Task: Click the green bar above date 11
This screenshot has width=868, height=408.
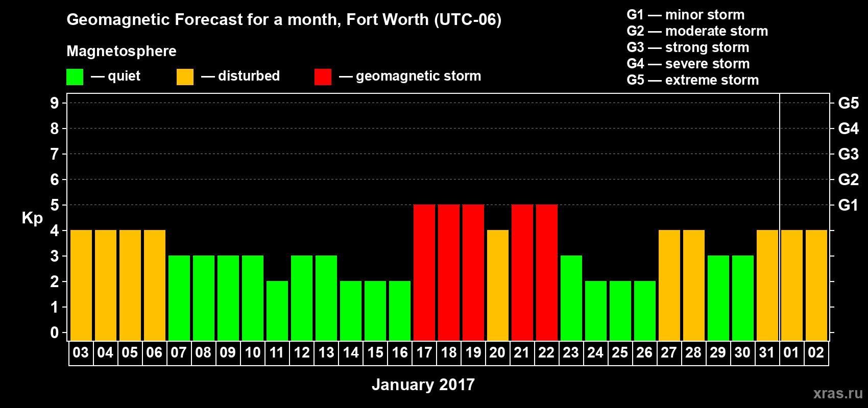Action: (x=277, y=311)
